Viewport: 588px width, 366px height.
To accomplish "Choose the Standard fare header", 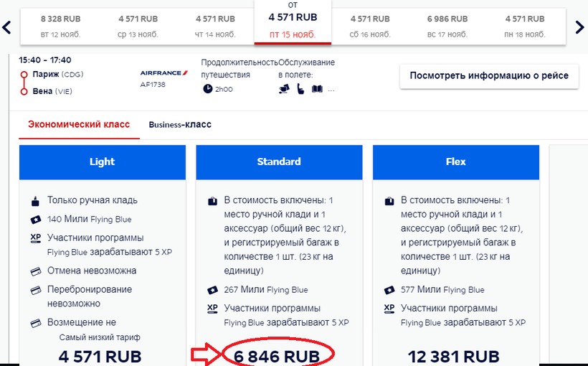I will pos(279,161).
